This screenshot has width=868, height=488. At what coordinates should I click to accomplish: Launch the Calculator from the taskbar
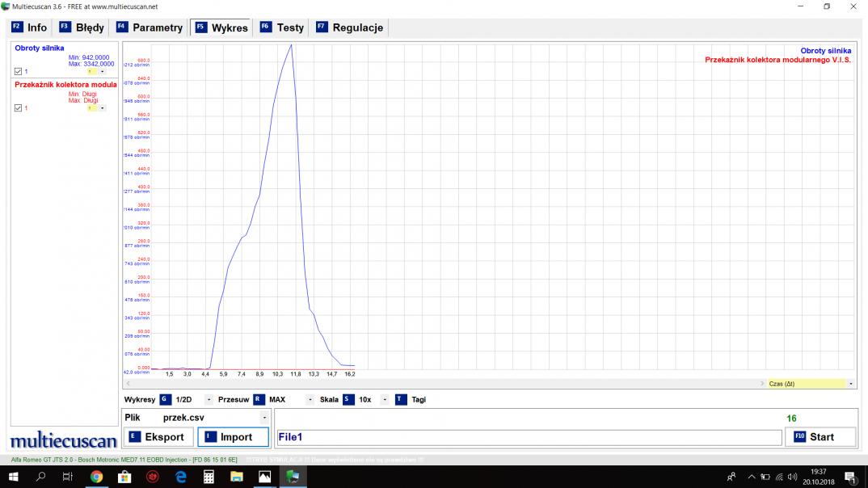click(x=209, y=477)
